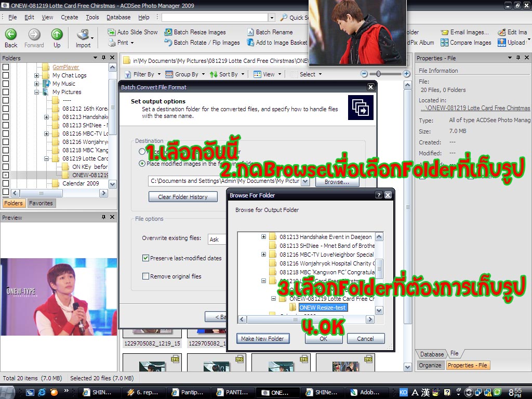The width and height of the screenshot is (532, 399).
Task: Enable Remove original files checkbox
Action: pos(145,276)
